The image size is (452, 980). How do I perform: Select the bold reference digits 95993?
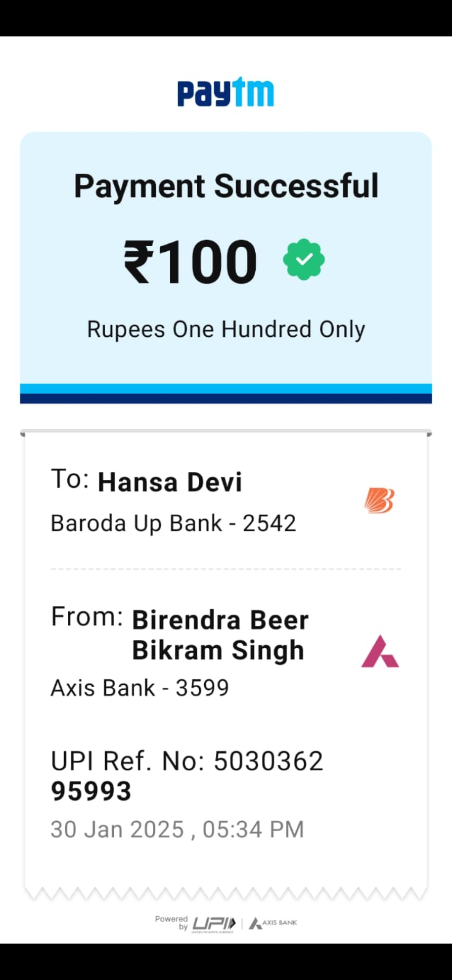click(91, 791)
